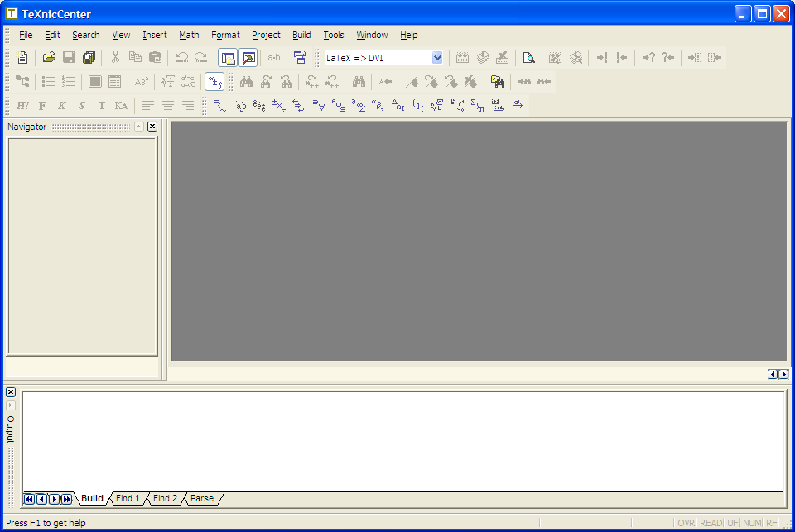This screenshot has width=795, height=532.
Task: Switch to the Parse output tab
Action: (202, 499)
